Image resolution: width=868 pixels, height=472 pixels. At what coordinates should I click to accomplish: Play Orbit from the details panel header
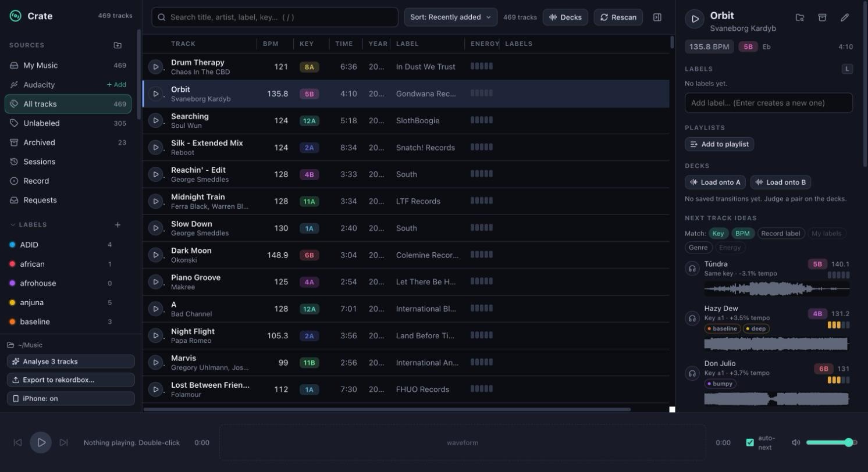[x=695, y=19]
